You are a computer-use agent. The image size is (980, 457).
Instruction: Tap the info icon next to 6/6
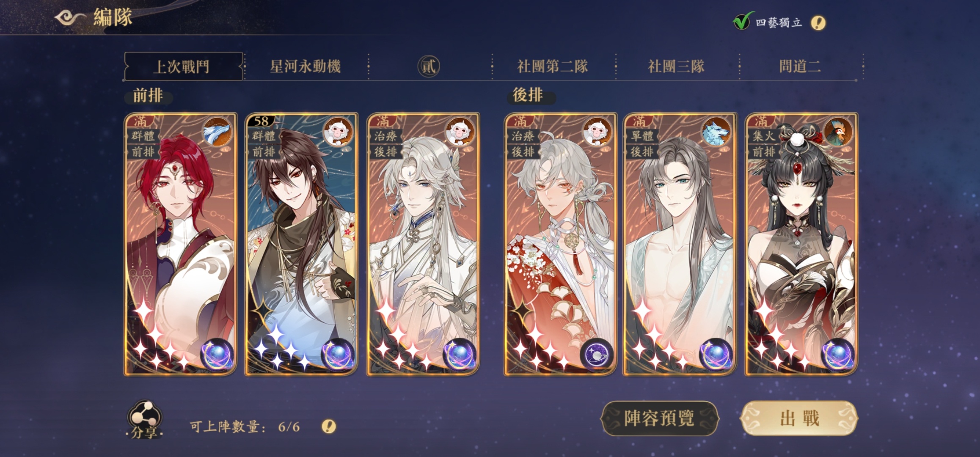click(x=329, y=426)
